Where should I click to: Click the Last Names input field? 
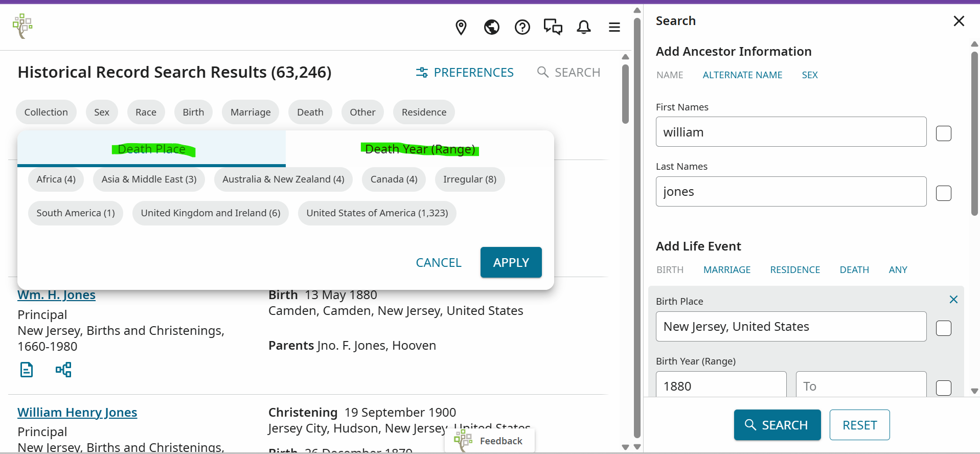coord(791,192)
